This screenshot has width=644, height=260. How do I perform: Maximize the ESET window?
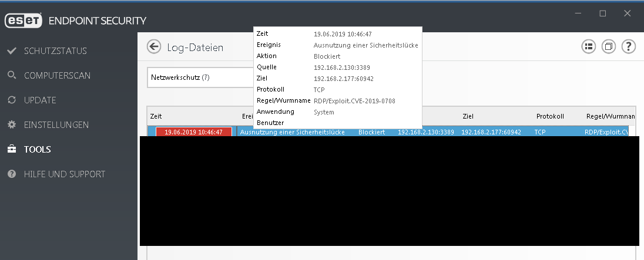coord(602,13)
